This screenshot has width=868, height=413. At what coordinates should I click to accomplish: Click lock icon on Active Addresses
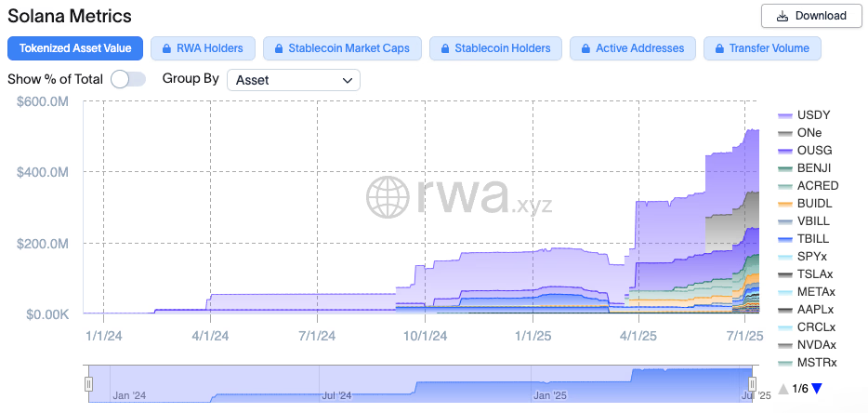pos(585,48)
